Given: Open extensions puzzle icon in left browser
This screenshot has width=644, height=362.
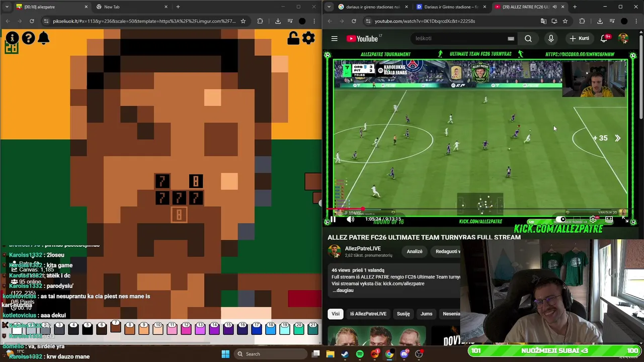Looking at the screenshot, I should point(260,21).
